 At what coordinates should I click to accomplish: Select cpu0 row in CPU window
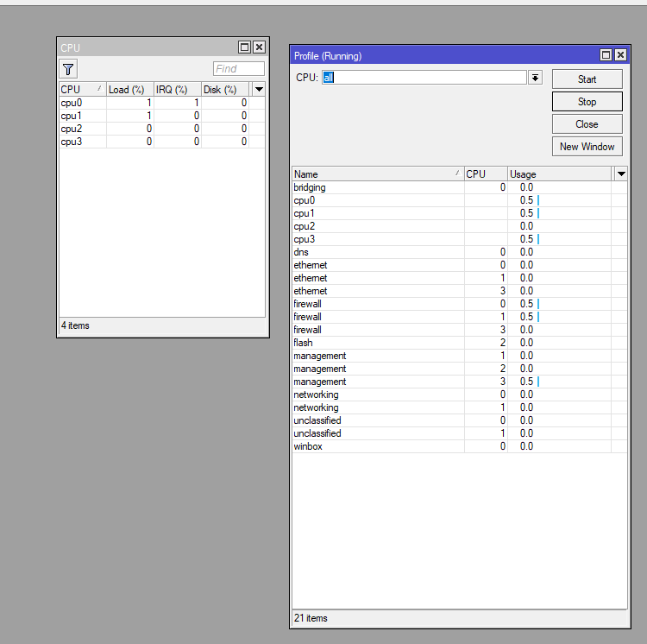162,103
